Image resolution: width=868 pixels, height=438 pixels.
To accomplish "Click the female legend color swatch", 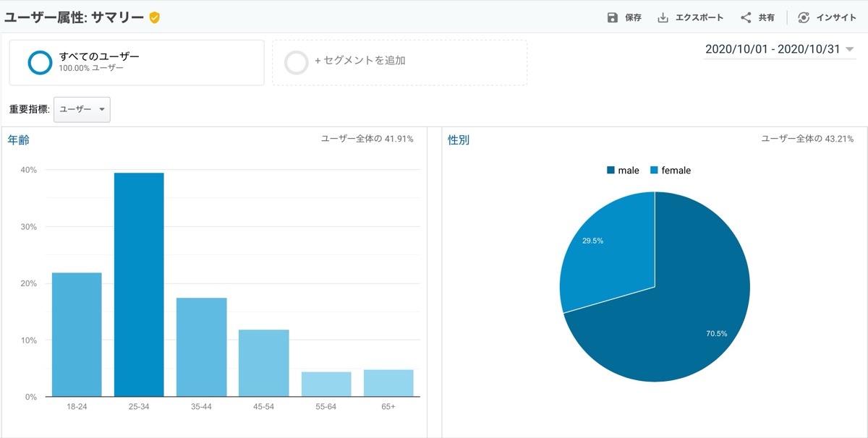I will (x=655, y=171).
